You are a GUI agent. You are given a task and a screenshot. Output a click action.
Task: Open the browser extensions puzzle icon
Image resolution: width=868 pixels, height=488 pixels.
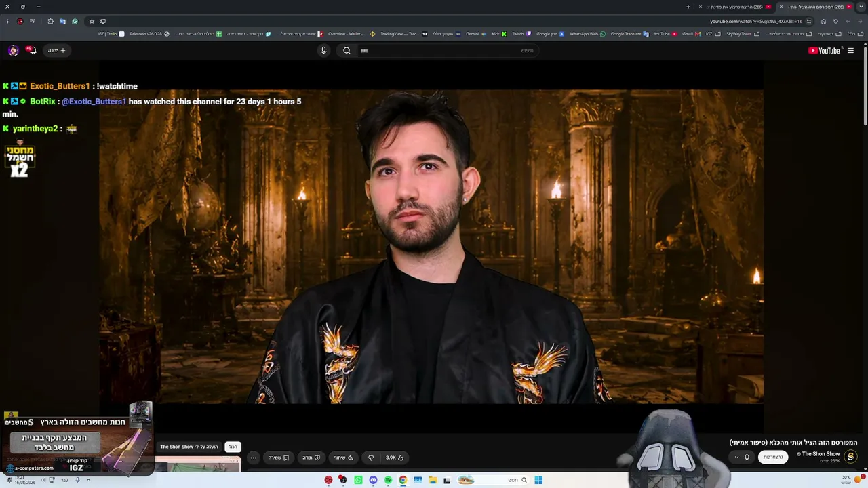pos(50,21)
